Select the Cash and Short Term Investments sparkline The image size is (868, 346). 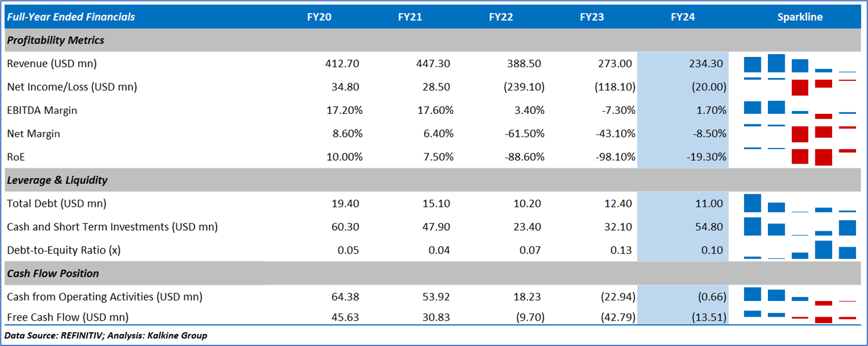[800, 227]
